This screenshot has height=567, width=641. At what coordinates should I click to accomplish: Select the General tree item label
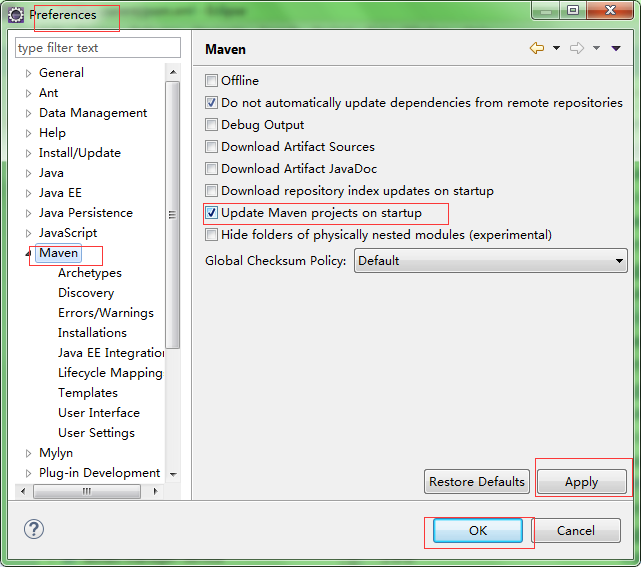[61, 73]
